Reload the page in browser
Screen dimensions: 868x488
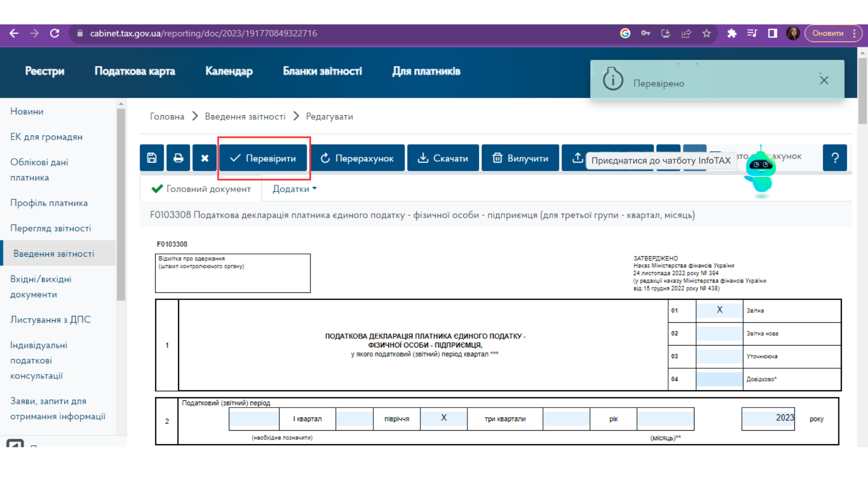[55, 33]
